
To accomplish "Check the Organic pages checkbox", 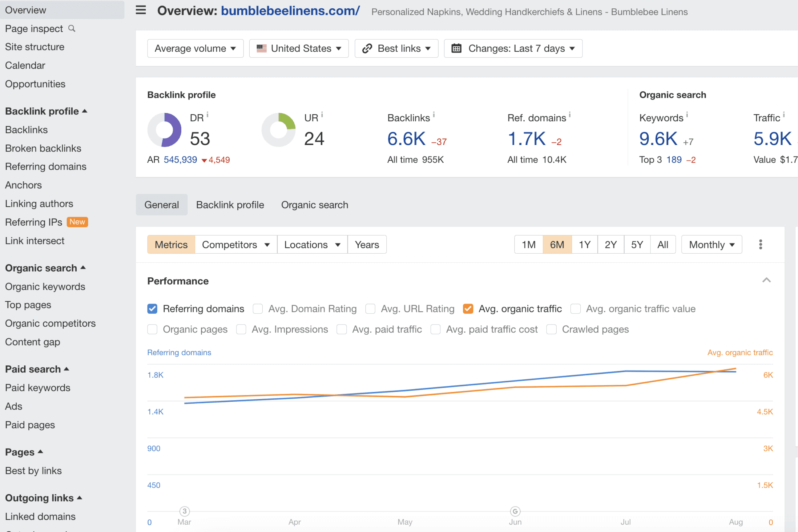I will pyautogui.click(x=152, y=329).
